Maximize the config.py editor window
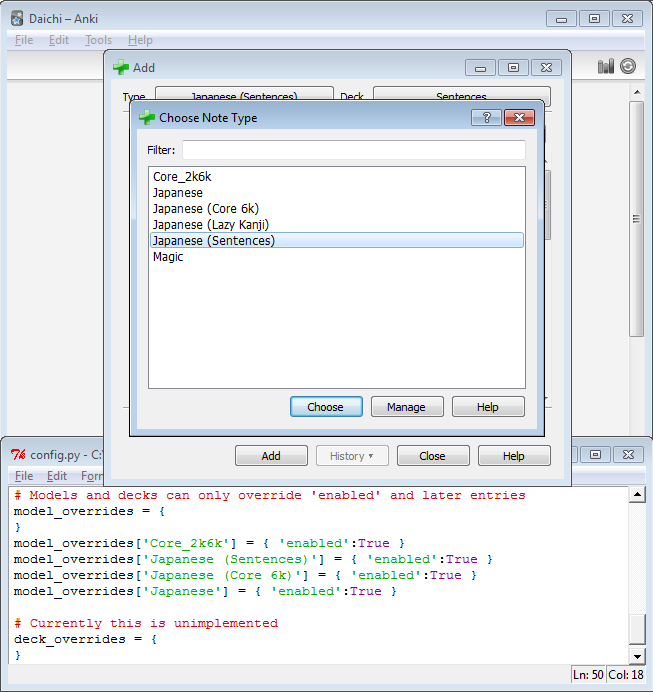 pos(595,455)
